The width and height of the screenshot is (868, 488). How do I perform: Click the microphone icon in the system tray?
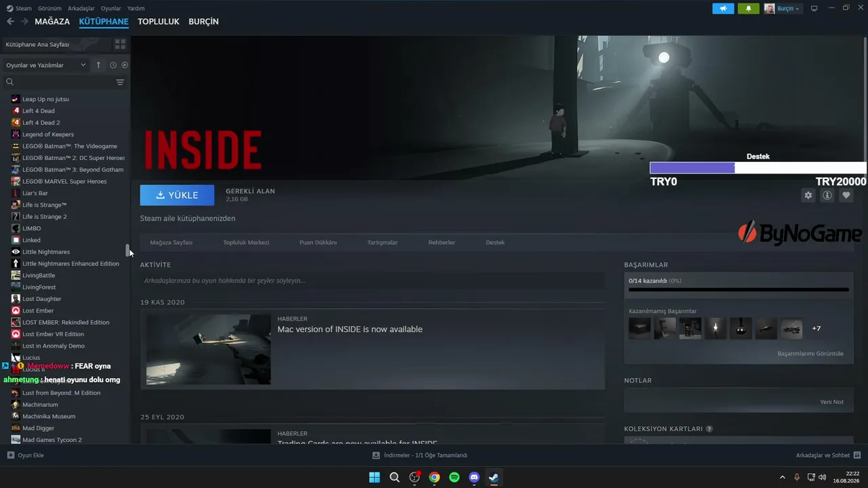[797, 477]
